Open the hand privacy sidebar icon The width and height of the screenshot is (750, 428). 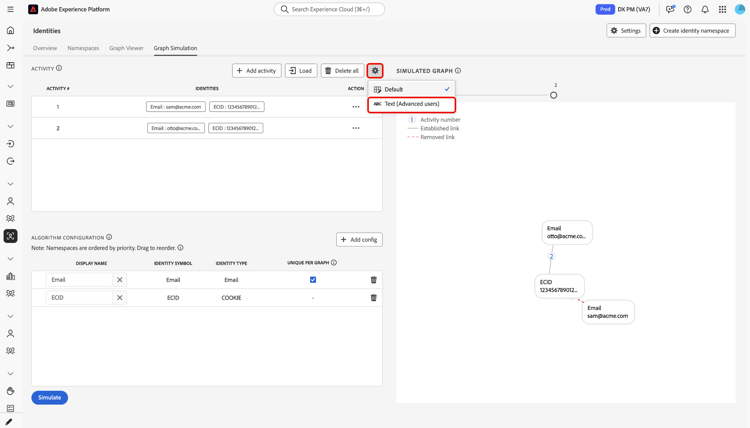(x=11, y=391)
